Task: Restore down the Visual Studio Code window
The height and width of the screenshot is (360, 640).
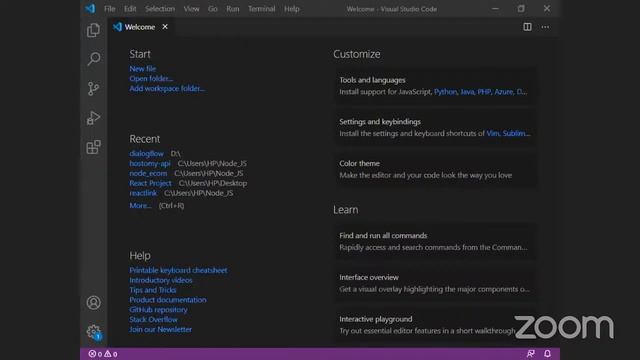Action: [521, 9]
